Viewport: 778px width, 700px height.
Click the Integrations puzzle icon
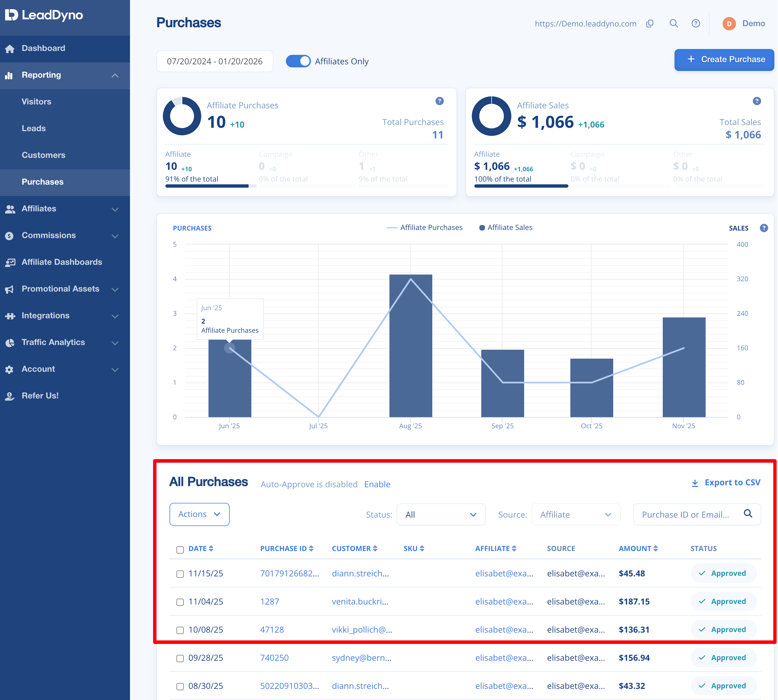(10, 316)
